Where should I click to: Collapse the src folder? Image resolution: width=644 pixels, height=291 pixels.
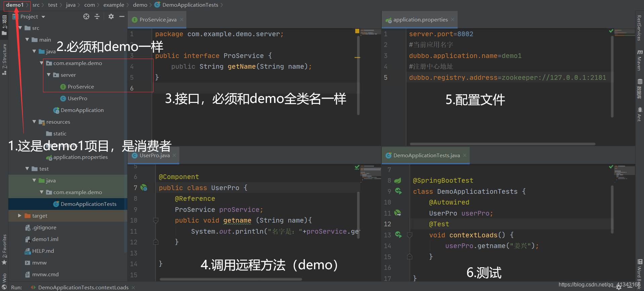click(x=20, y=28)
